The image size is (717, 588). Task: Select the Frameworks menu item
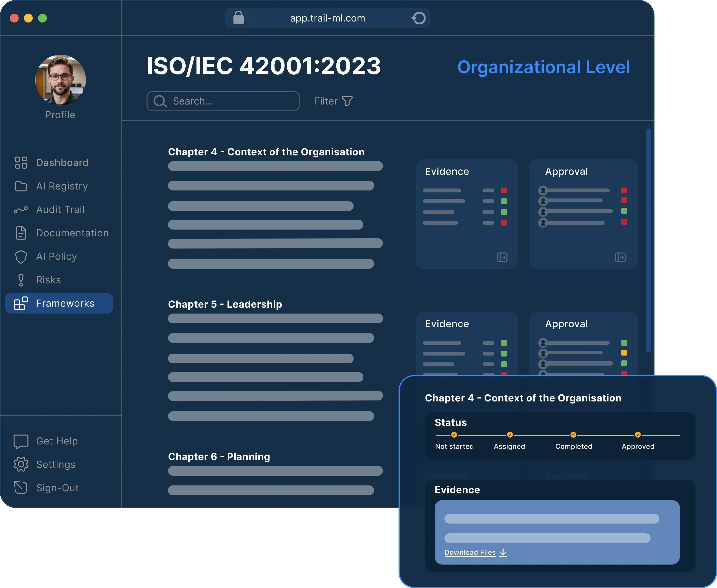coord(59,303)
